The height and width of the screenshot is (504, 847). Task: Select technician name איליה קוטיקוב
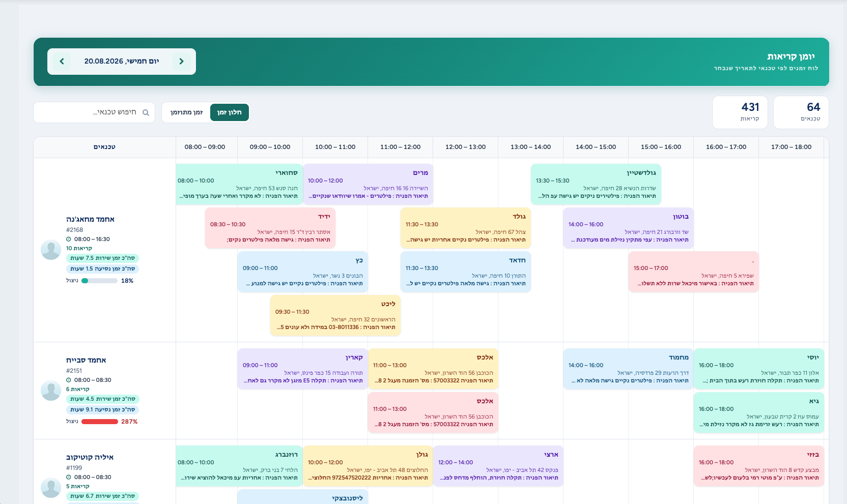tap(90, 457)
